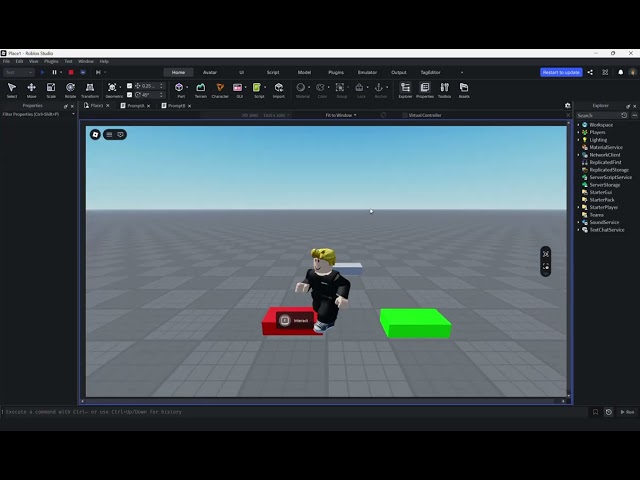Open the notifications bell

click(620, 72)
